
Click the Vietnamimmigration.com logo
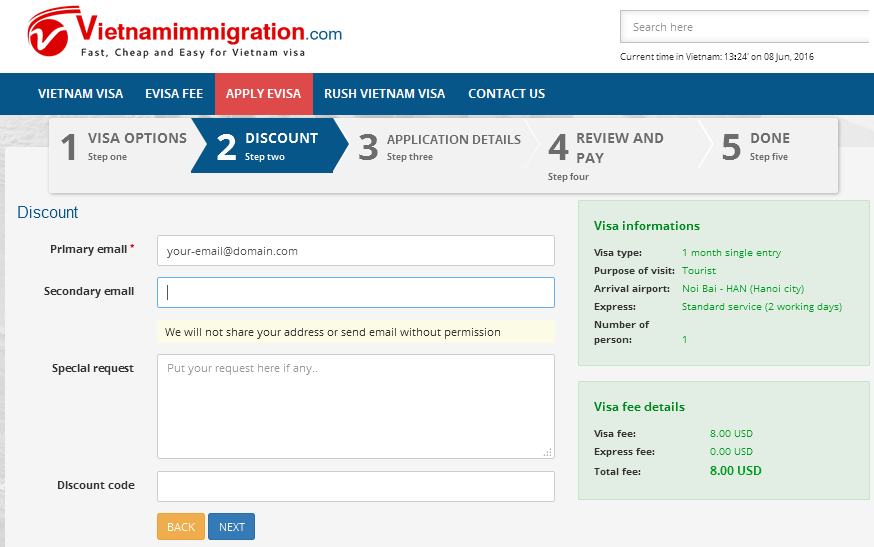(185, 35)
